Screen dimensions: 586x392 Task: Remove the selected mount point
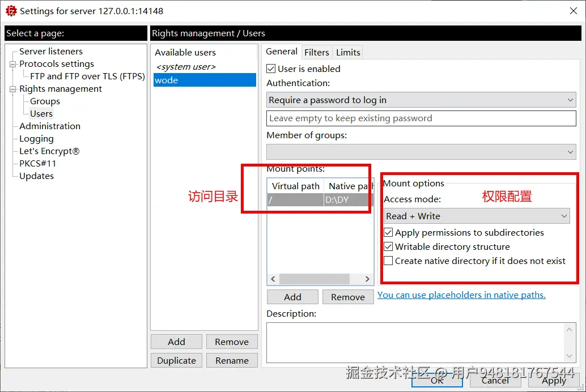[348, 297]
